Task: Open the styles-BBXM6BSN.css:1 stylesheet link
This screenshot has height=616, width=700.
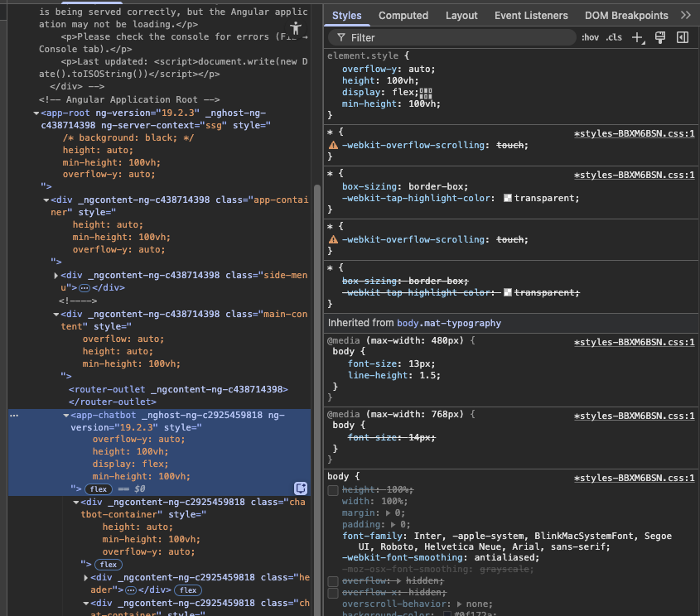Action: pyautogui.click(x=635, y=133)
